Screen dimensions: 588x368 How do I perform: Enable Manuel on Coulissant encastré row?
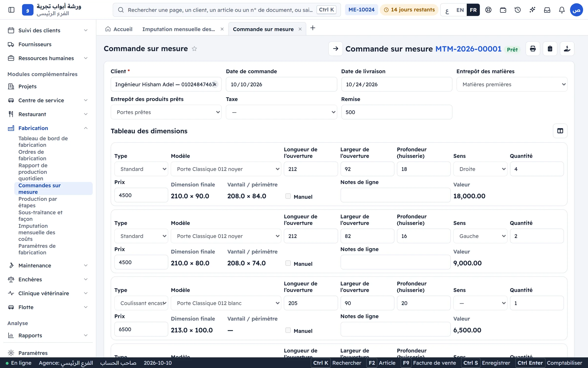coord(288,330)
